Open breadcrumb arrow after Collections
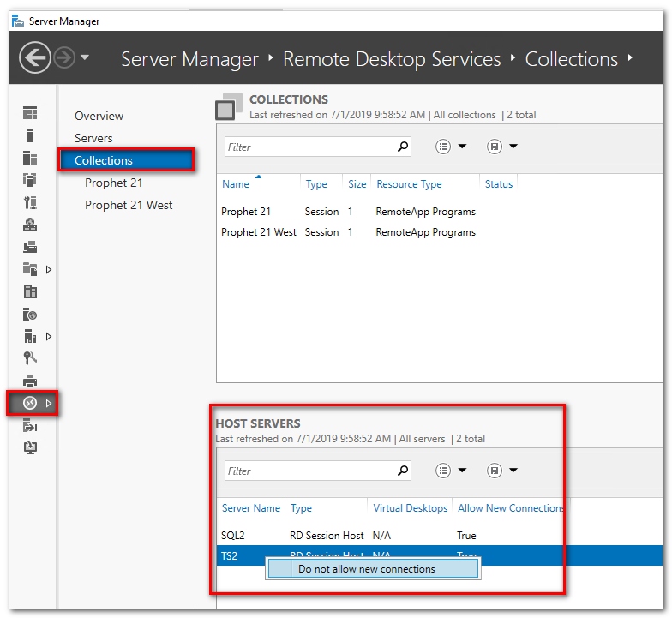The width and height of the screenshot is (672, 618). click(x=630, y=57)
